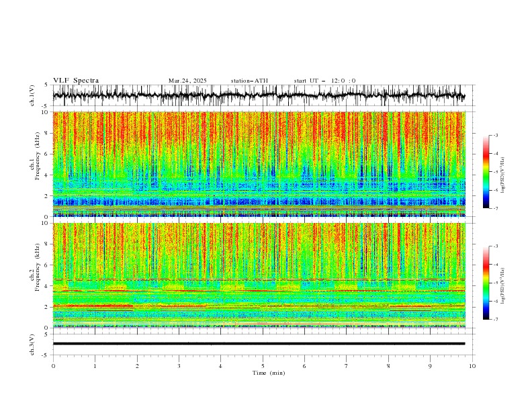Click the "5" tick on the Time axis

click(263, 366)
